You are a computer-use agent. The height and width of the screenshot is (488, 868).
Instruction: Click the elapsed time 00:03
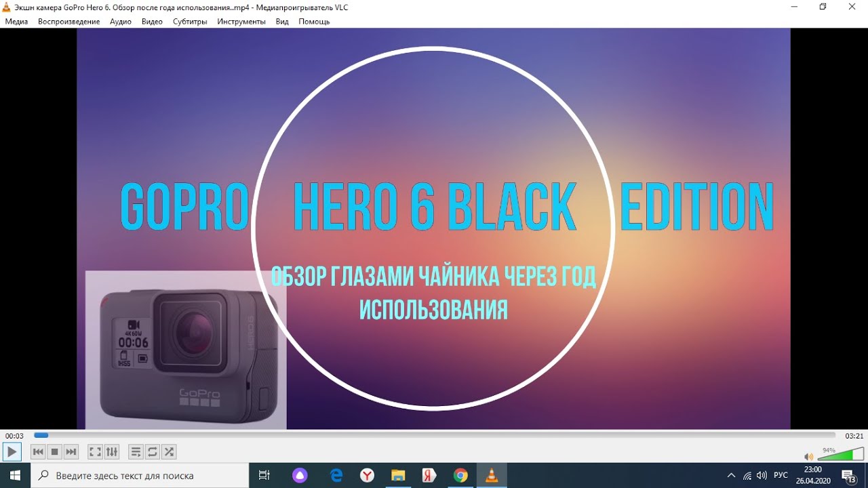tap(14, 436)
